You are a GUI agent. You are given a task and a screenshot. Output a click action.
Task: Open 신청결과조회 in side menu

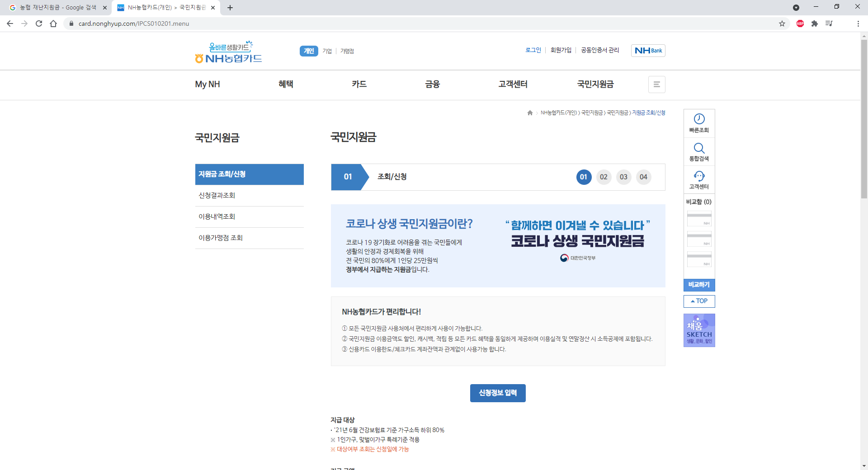[x=250, y=196]
